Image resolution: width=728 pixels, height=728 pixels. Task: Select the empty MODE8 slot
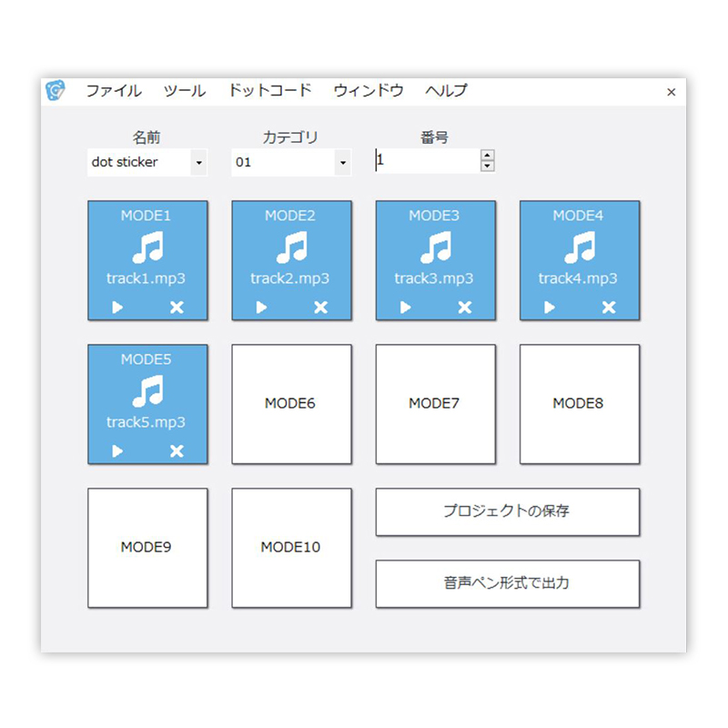tap(580, 404)
